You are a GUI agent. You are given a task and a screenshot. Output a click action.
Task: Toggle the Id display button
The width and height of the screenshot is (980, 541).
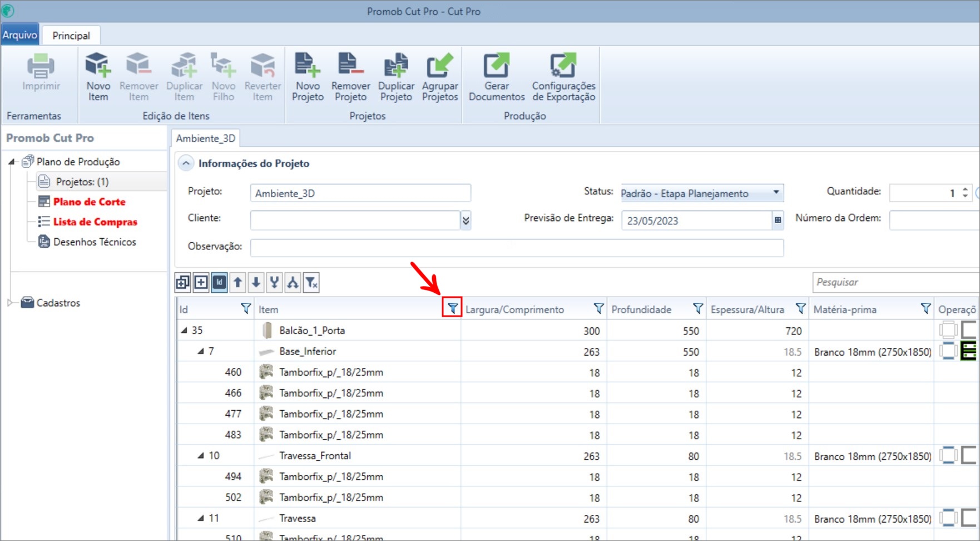pos(219,283)
